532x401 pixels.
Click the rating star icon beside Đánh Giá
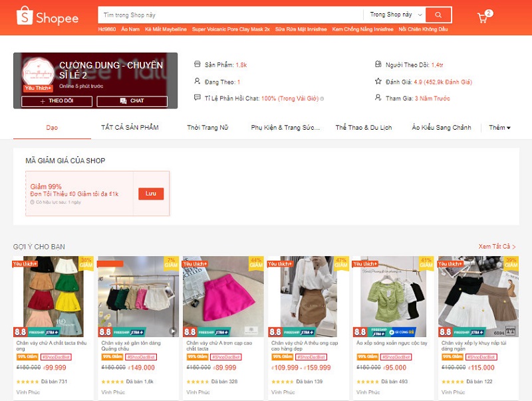(x=379, y=82)
